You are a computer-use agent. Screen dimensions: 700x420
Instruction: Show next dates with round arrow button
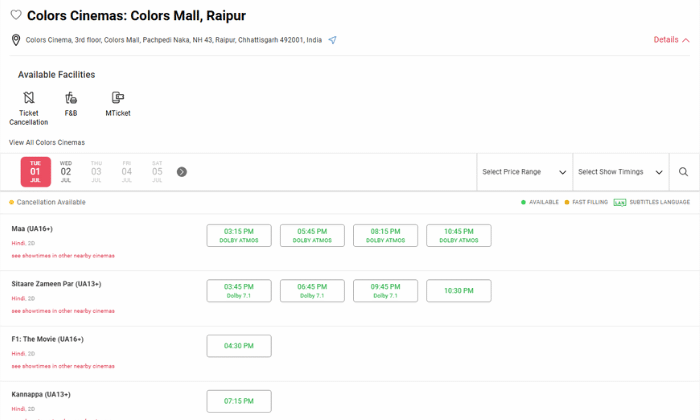(x=182, y=172)
